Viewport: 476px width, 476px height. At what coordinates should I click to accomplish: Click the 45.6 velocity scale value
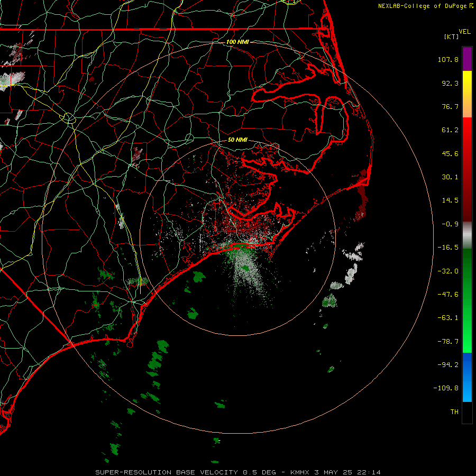click(x=450, y=153)
